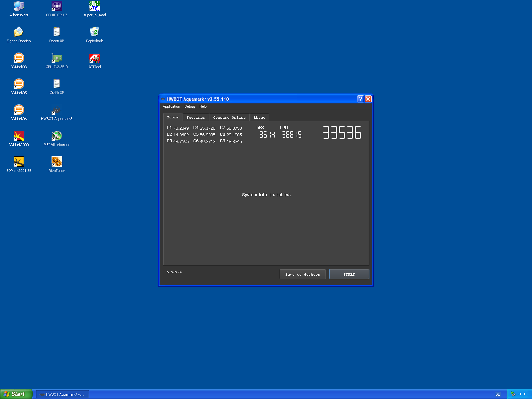
Task: Click the C2 value 14.3682
Action: [x=181, y=135]
